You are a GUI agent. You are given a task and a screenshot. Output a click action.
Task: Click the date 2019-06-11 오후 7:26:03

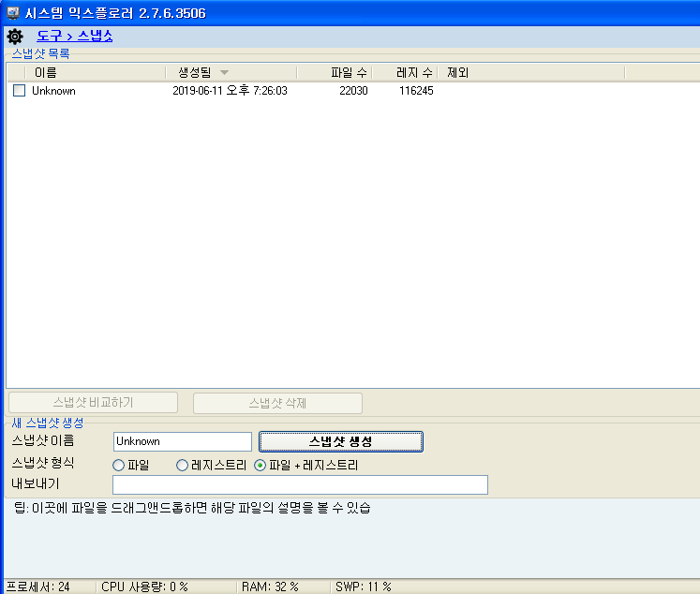(230, 91)
